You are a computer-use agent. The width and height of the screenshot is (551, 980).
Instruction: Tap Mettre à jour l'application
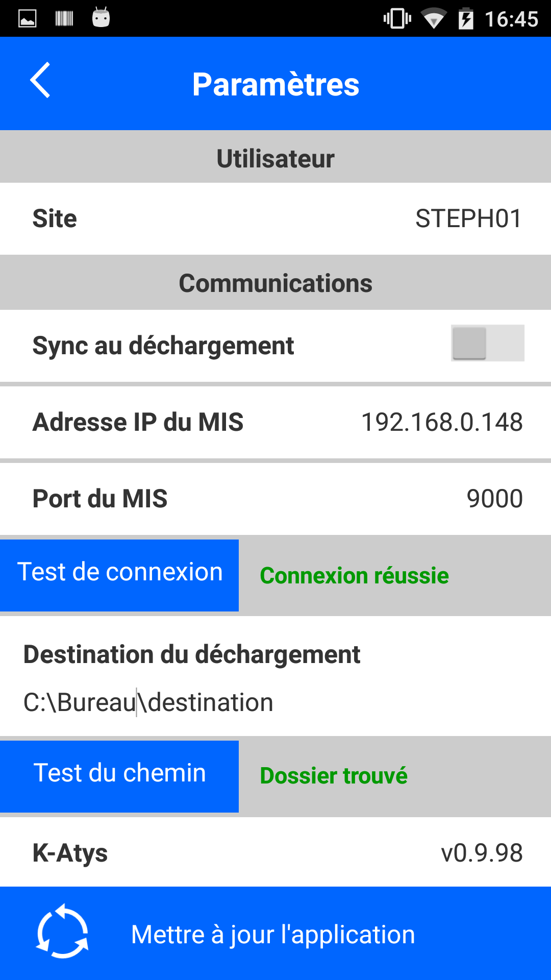[273, 934]
